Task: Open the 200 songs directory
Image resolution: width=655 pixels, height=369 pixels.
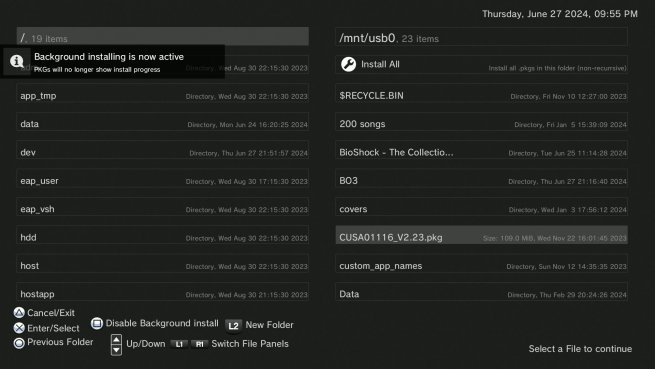Action: coord(481,122)
